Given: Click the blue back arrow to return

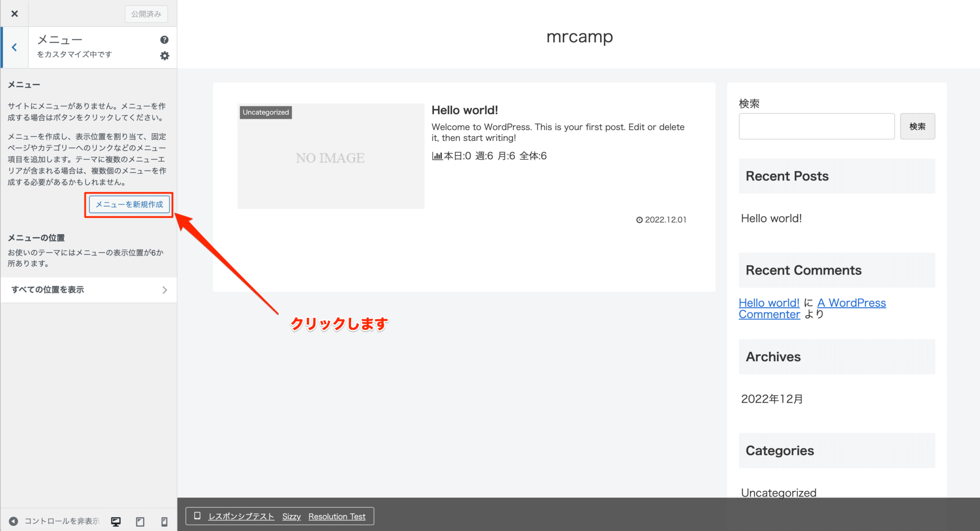Looking at the screenshot, I should (x=14, y=47).
